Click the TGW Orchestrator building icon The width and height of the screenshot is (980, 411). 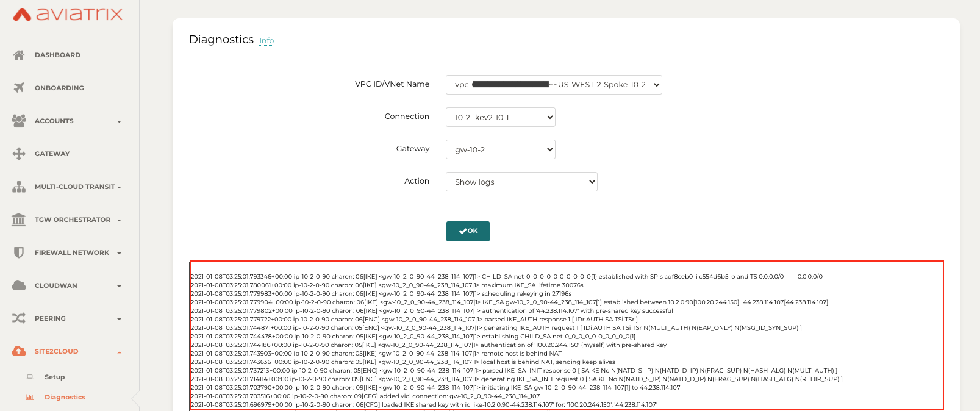coord(19,220)
